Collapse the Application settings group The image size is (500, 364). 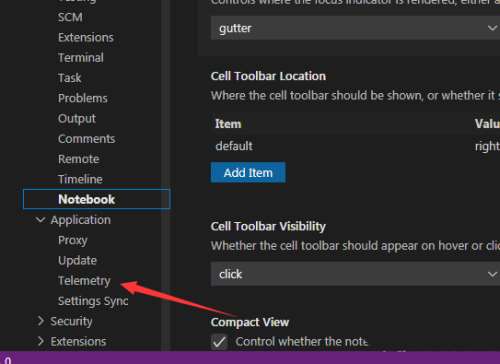pyautogui.click(x=41, y=220)
